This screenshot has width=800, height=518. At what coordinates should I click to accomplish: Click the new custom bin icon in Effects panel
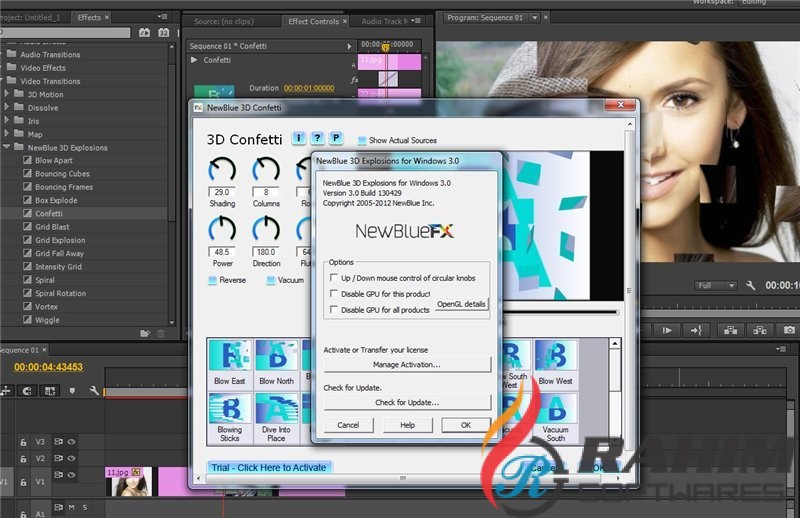click(x=144, y=333)
